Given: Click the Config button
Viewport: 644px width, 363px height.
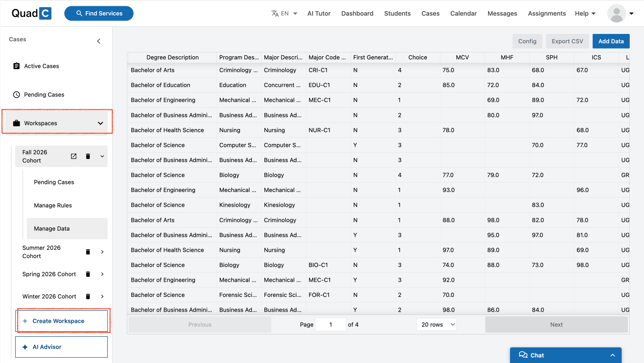Looking at the screenshot, I should [x=527, y=41].
